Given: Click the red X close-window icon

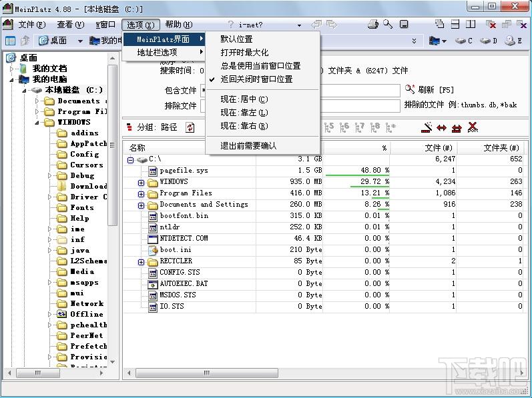Looking at the screenshot, I should [x=491, y=24].
